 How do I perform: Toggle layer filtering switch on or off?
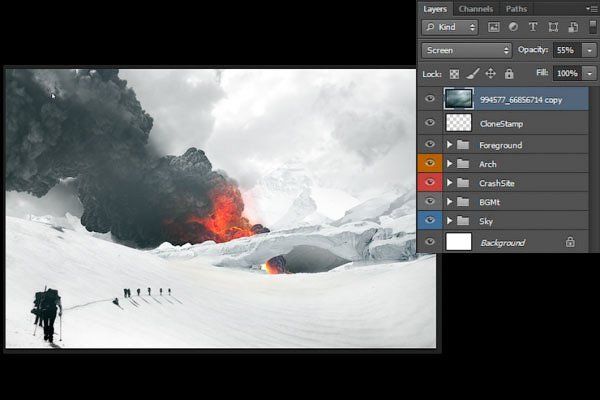click(592, 27)
